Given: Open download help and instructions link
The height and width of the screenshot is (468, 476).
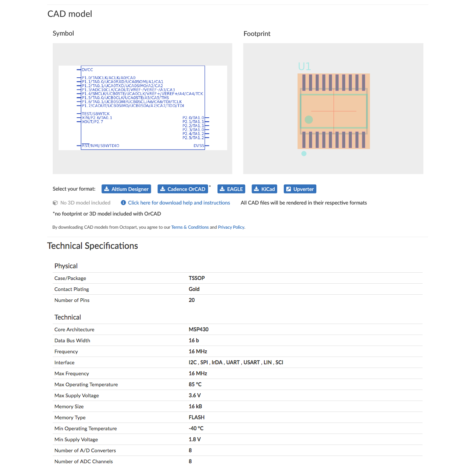Looking at the screenshot, I should (179, 203).
